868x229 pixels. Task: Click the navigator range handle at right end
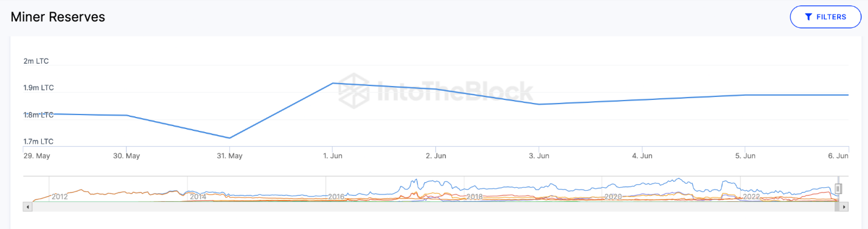[x=838, y=189]
